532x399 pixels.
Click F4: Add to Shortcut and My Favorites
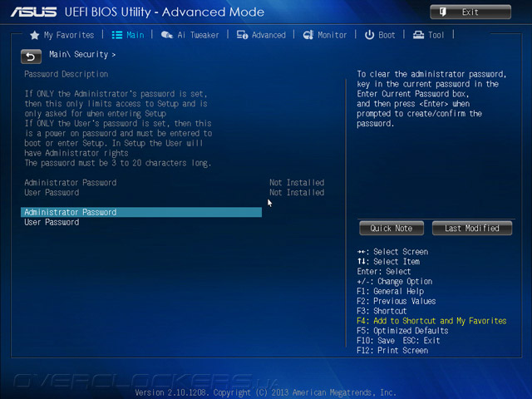[x=431, y=321]
